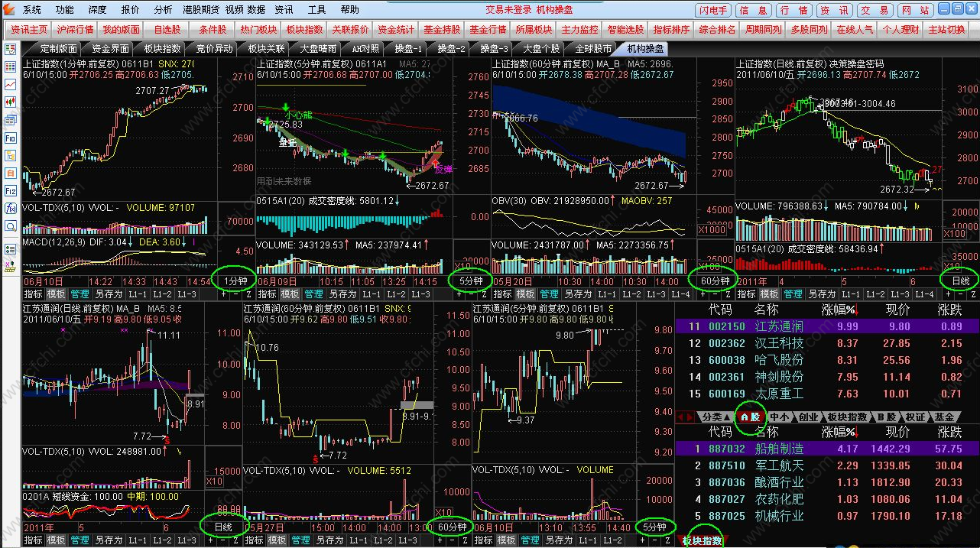Click the left arrow beside 分类 tab

point(681,417)
